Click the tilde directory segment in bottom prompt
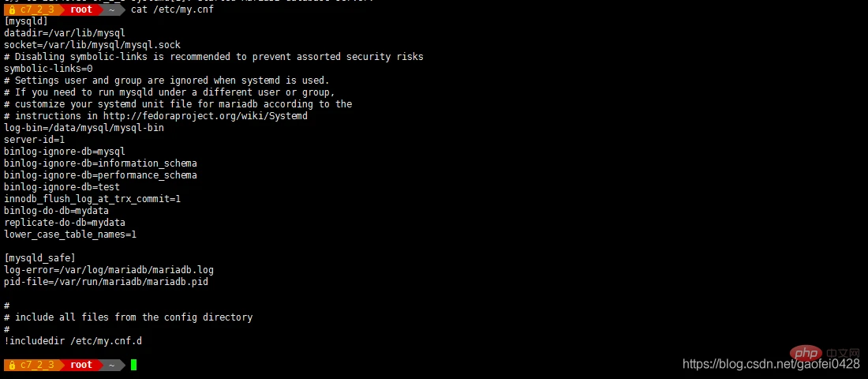Screen dimensions: 868x379 point(112,365)
